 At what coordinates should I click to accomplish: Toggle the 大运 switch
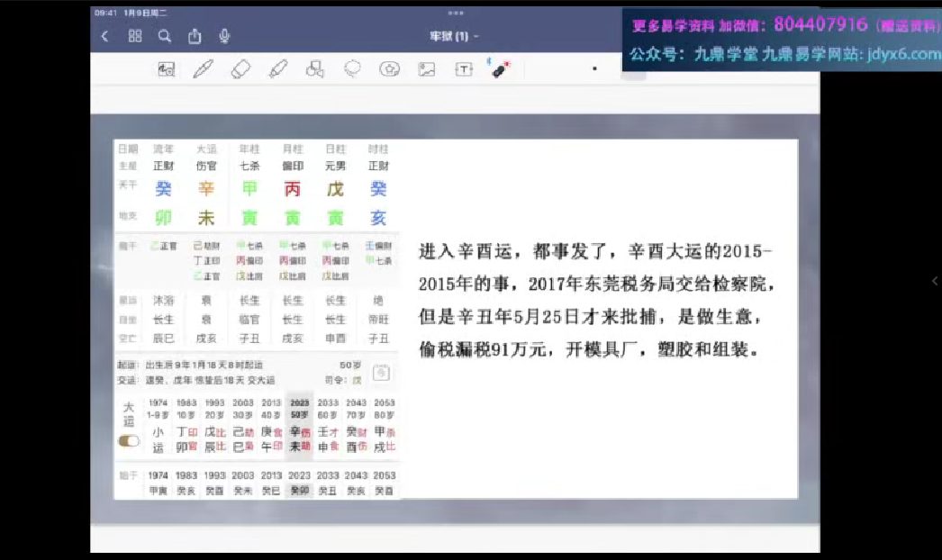(129, 441)
